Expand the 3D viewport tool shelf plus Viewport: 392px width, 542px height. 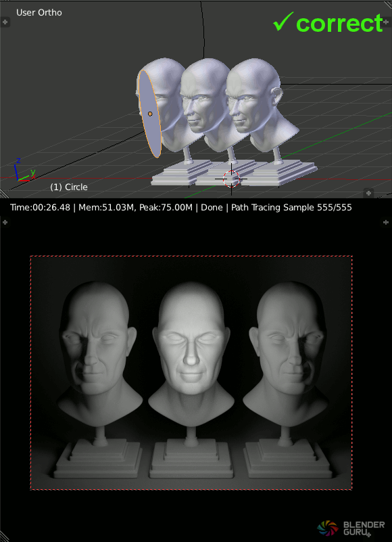[x=5, y=22]
